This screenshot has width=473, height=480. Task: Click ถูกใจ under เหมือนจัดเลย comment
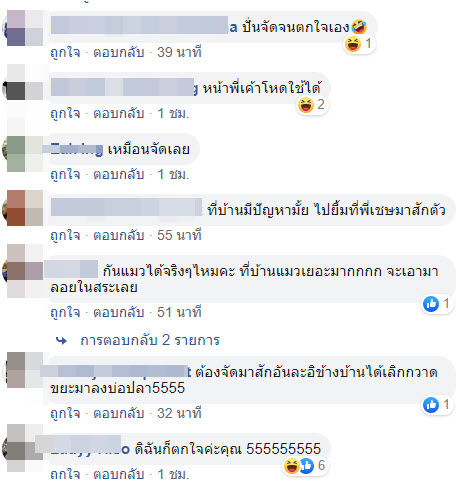[x=65, y=174]
